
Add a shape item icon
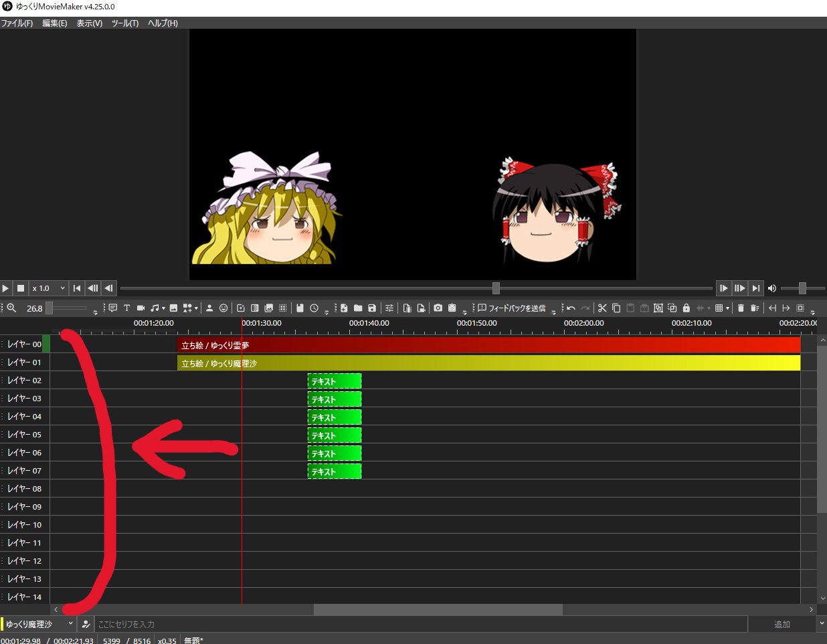tap(187, 308)
